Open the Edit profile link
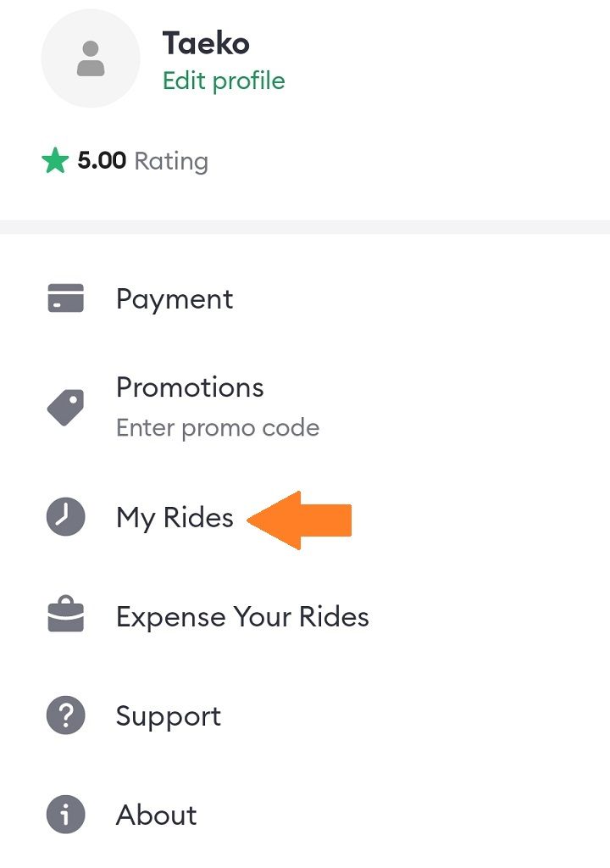 coord(224,81)
